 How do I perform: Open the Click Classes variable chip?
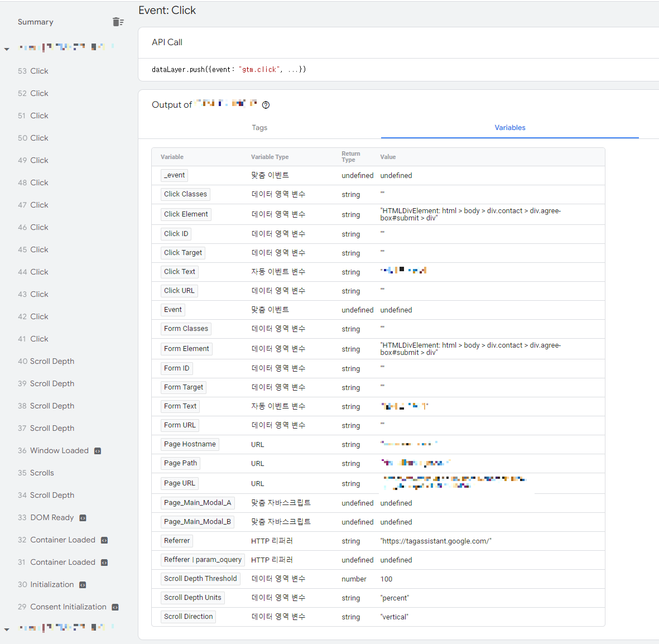(185, 194)
